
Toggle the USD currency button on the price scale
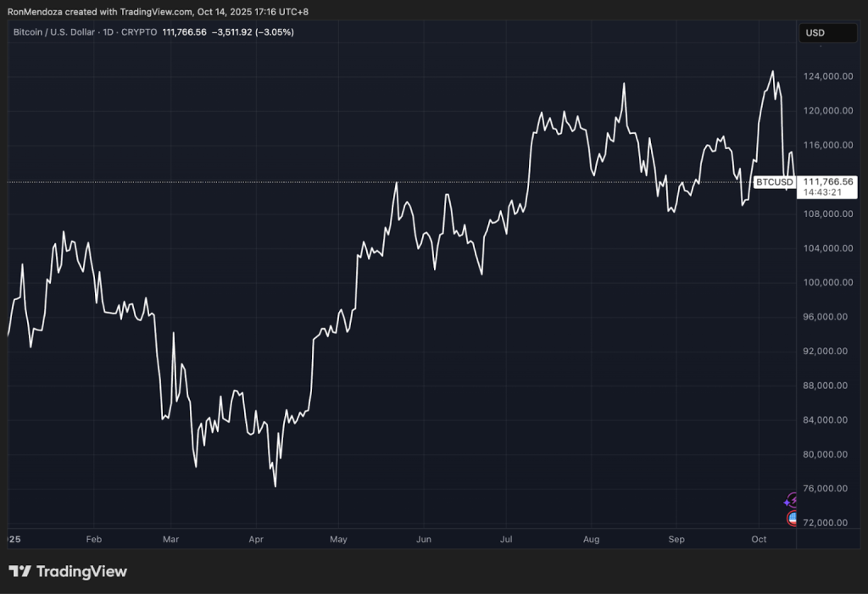(828, 33)
